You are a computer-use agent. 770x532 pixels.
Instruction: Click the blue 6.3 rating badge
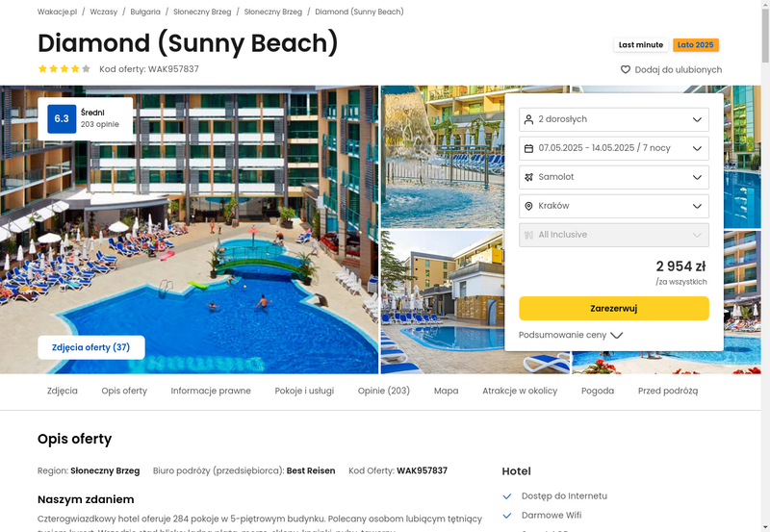[x=62, y=118]
